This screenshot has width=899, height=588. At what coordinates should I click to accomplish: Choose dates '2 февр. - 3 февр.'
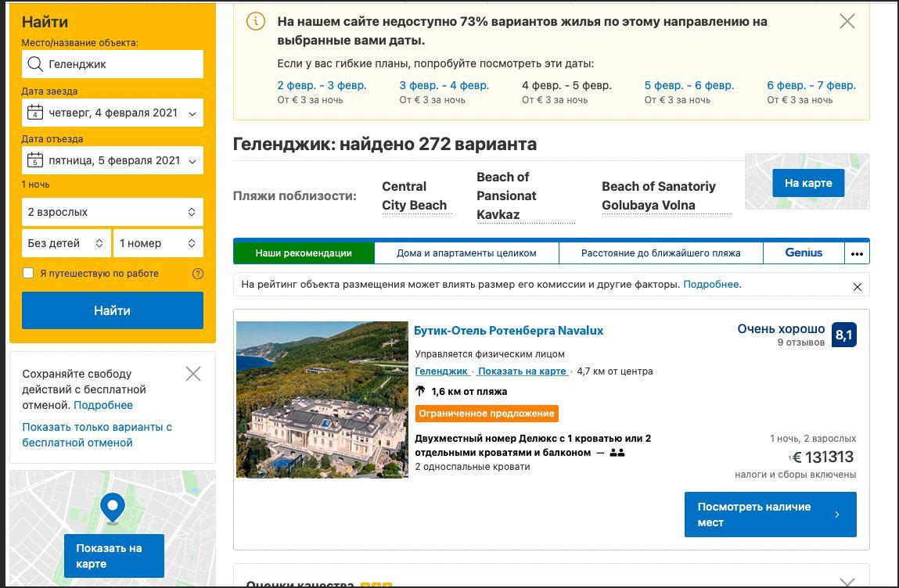click(322, 85)
